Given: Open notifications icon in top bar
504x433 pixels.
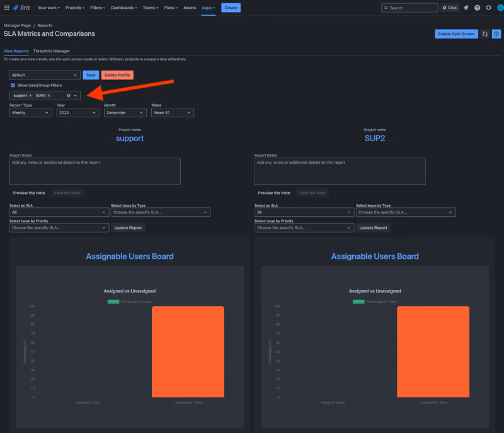Looking at the screenshot, I should [x=466, y=8].
